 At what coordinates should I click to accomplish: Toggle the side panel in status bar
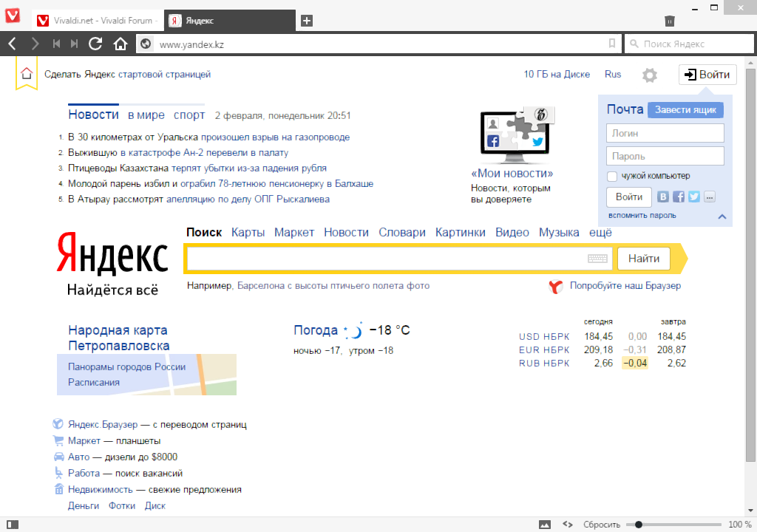click(13, 525)
